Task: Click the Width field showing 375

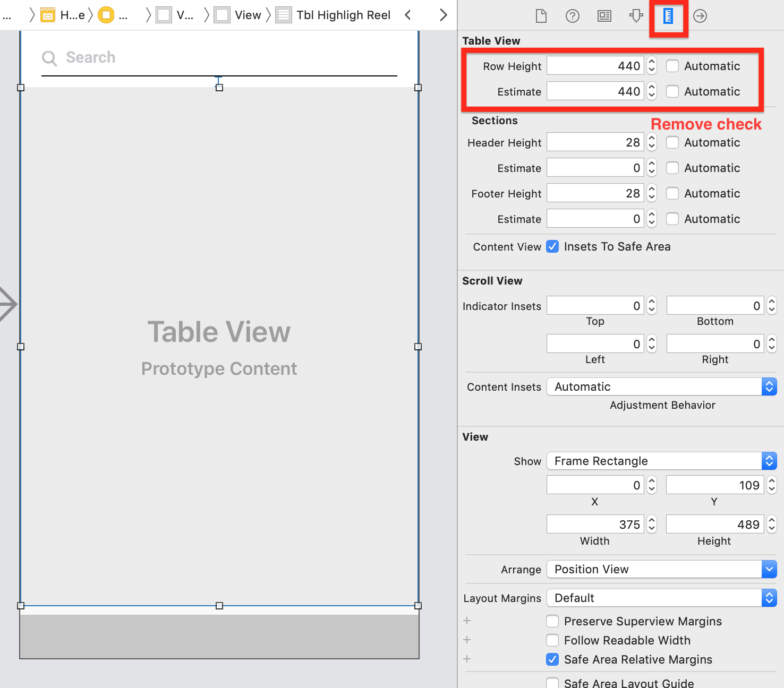Action: (x=595, y=524)
